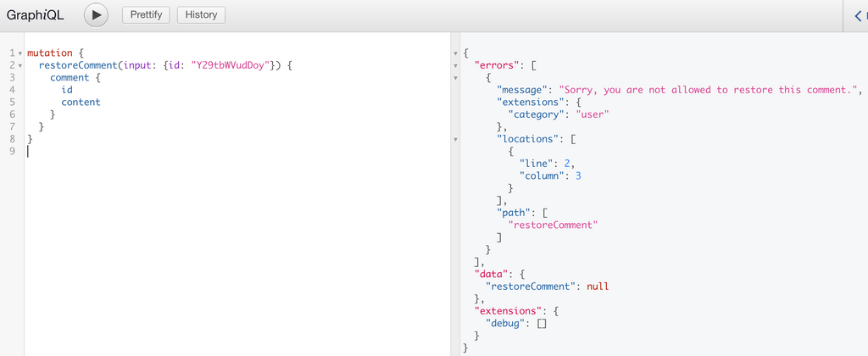Collapse the locations array arrow
Viewport: 868px width, 356px height.
(455, 139)
